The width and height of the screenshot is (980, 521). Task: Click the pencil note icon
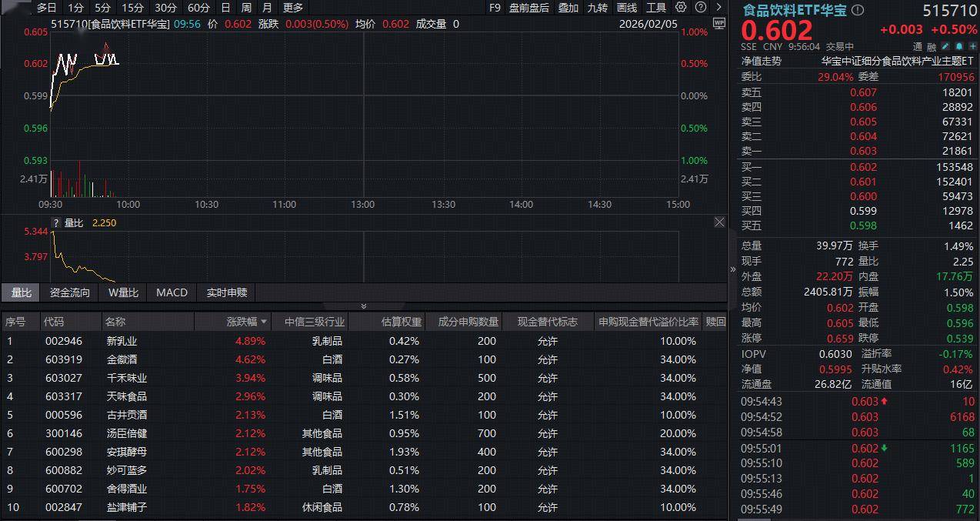tap(945, 47)
